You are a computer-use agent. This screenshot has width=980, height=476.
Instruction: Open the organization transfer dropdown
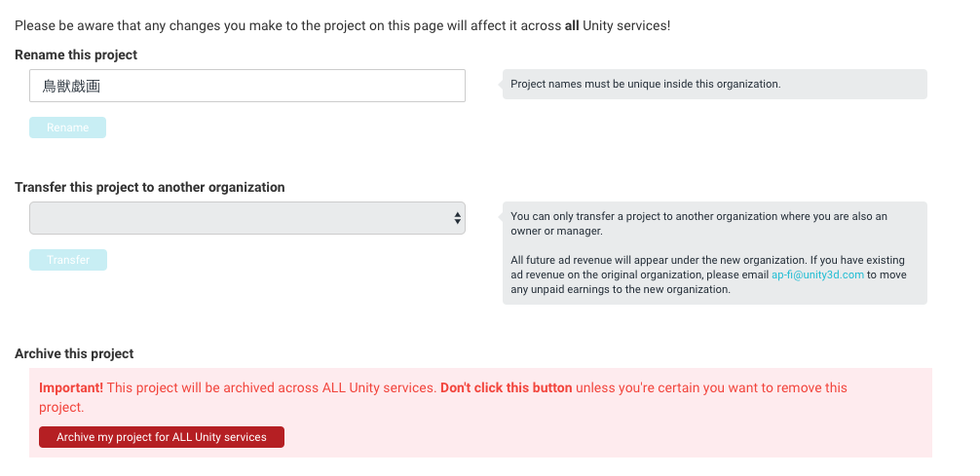246,218
